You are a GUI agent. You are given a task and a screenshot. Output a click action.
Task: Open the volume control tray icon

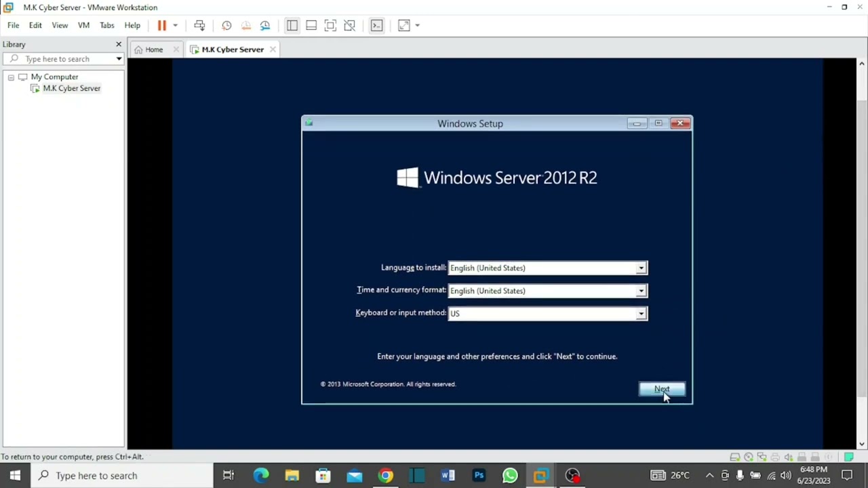tap(786, 476)
